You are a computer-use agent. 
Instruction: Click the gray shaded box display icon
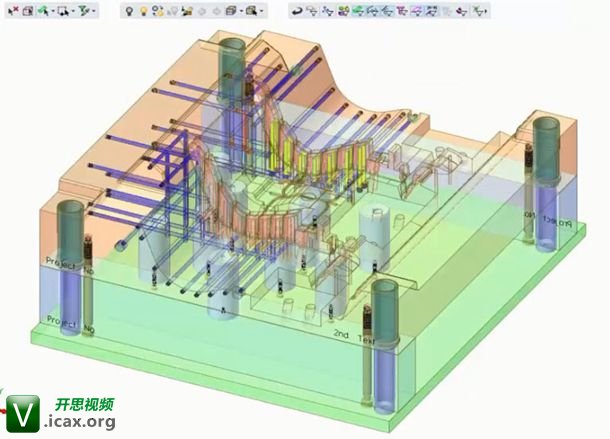pyautogui.click(x=231, y=11)
